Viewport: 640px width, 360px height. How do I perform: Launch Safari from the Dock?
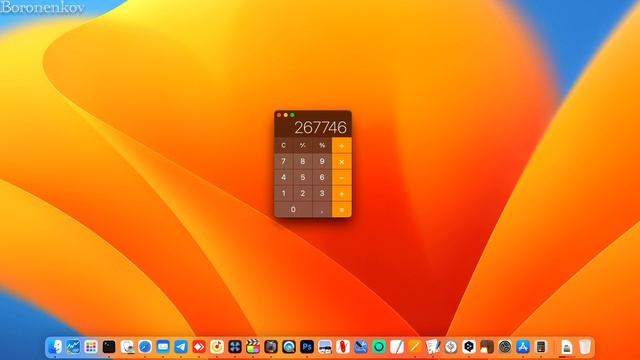coord(145,347)
